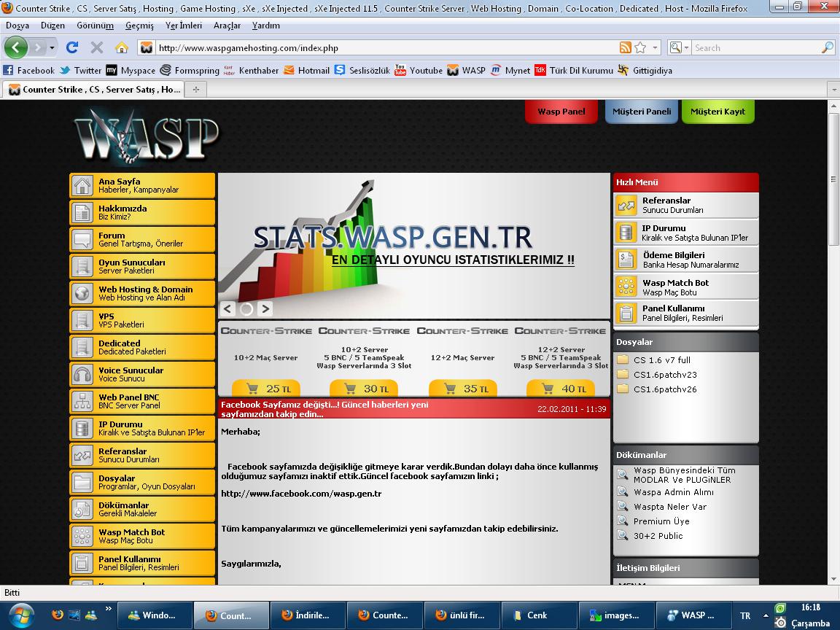Viewport: 840px width, 630px height.
Task: Open the Youtube bookmark
Action: [x=419, y=70]
